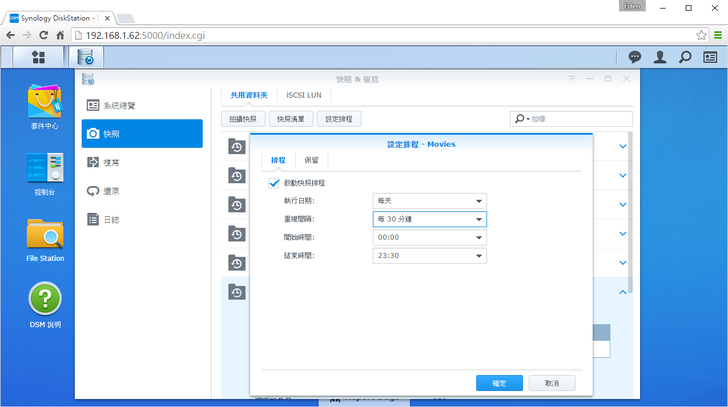
Task: Open DSM Help question mark icon
Action: point(45,304)
